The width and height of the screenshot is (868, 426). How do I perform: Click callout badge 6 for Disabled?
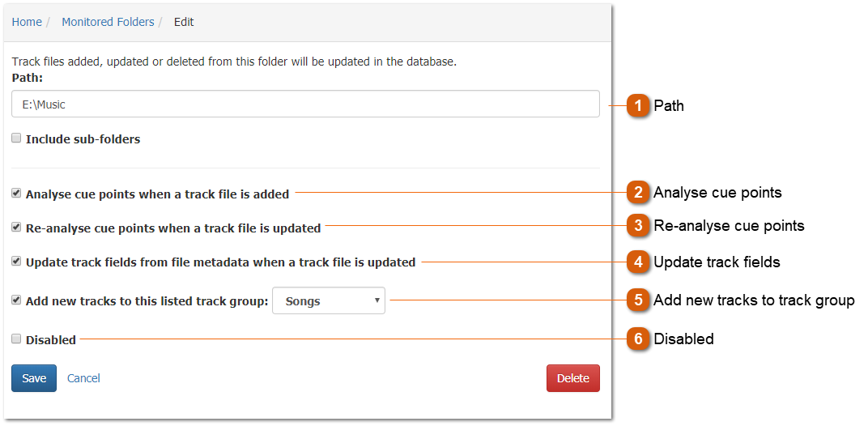[639, 339]
